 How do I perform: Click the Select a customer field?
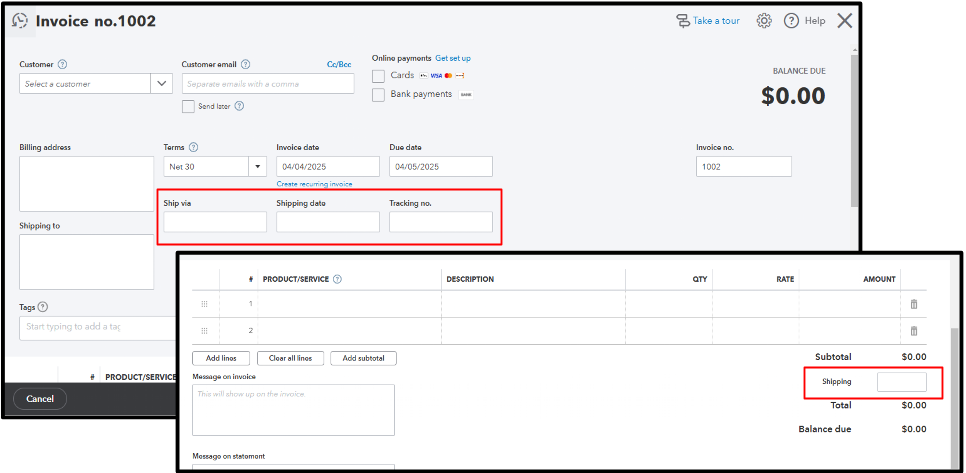click(x=85, y=84)
